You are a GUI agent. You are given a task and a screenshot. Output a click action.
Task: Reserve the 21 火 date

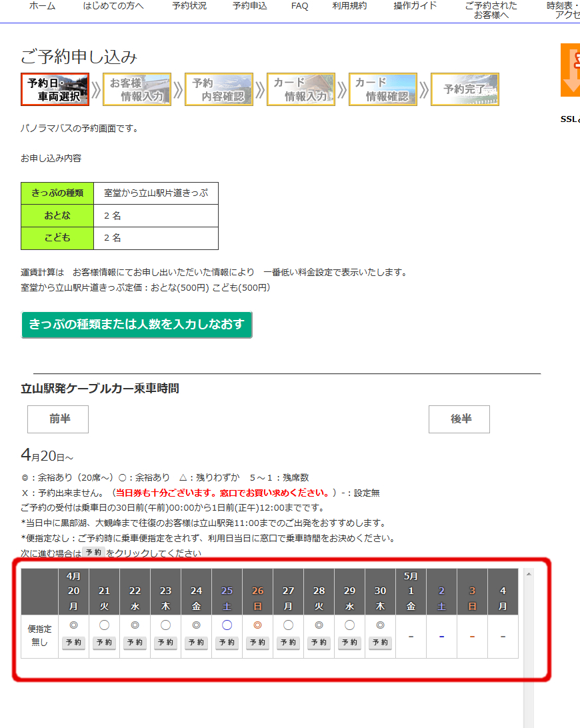coord(105,643)
